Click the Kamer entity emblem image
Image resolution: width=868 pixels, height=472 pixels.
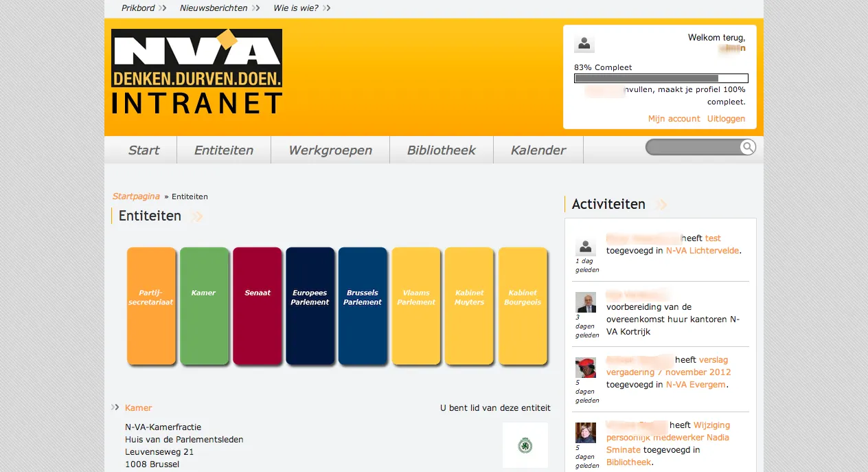tap(525, 445)
